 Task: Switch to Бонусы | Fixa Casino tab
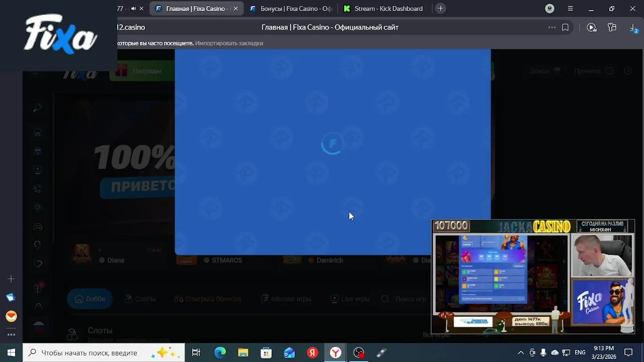[x=291, y=9]
